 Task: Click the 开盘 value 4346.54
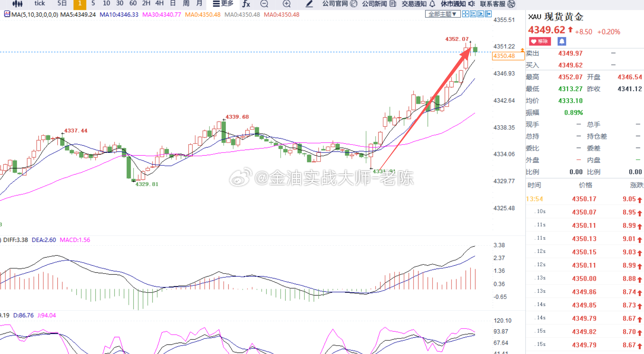tap(630, 77)
